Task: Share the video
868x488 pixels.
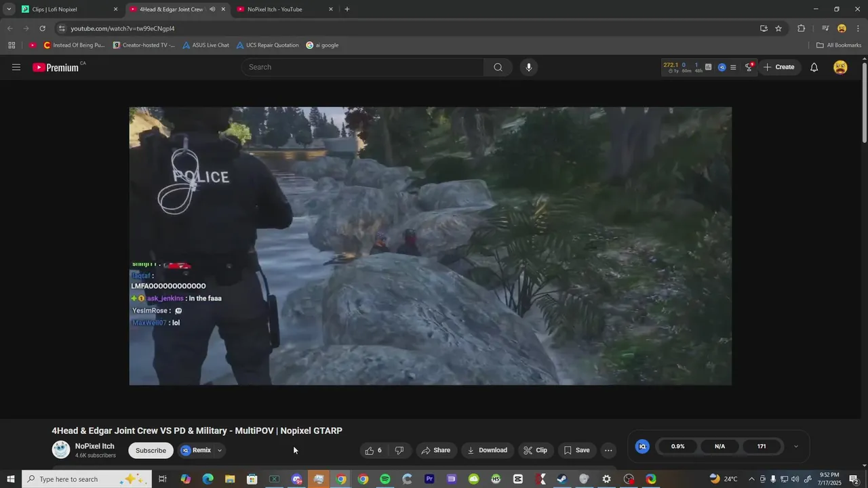Action: 435,450
